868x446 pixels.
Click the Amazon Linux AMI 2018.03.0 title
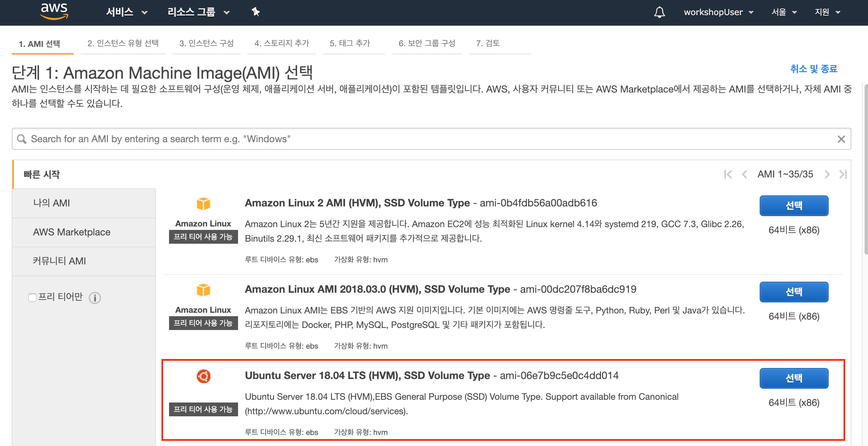coord(377,289)
